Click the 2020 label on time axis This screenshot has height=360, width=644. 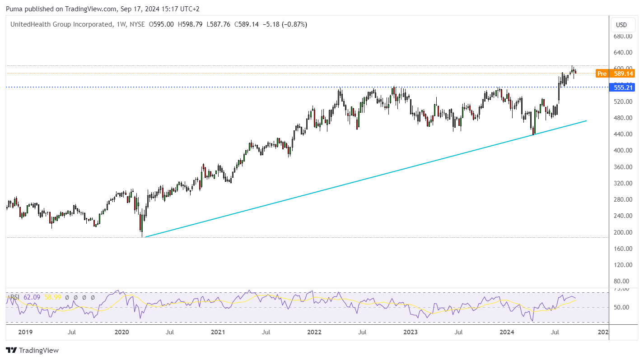click(x=122, y=332)
